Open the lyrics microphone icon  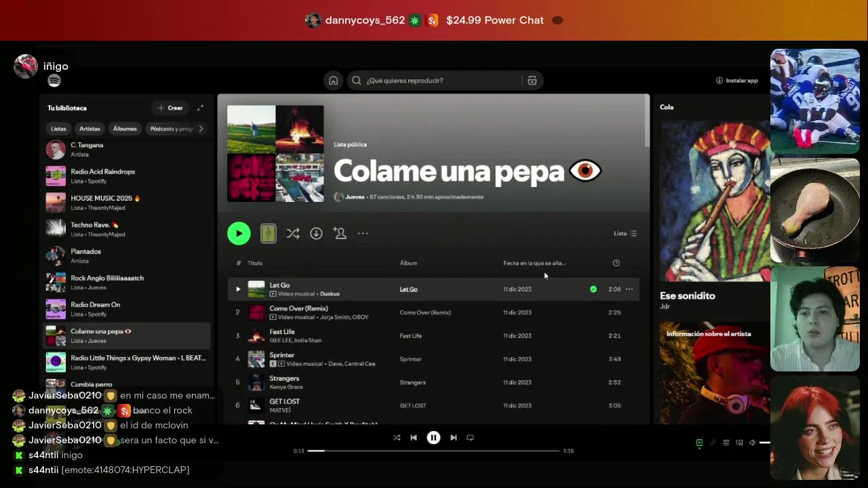click(713, 443)
